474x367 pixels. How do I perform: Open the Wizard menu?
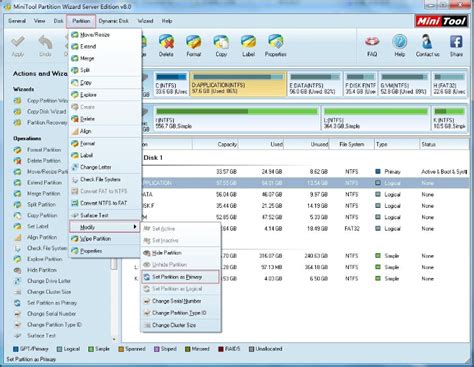click(145, 21)
